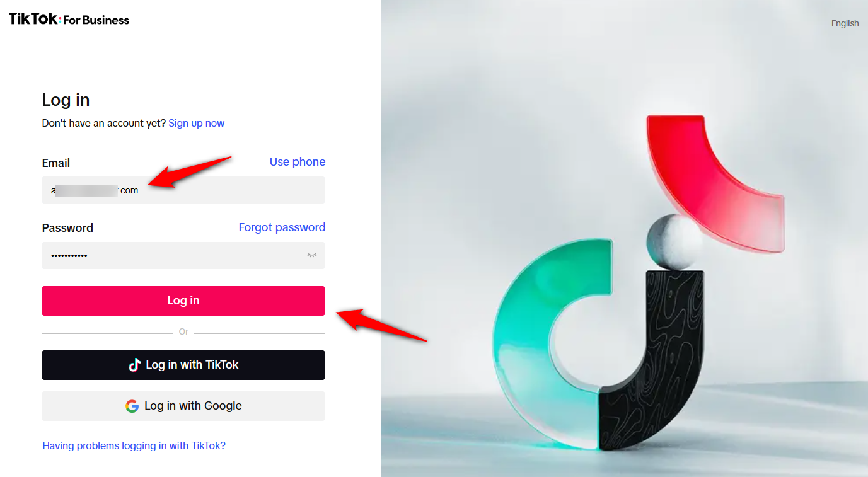Click the Google G icon
This screenshot has width=868, height=477.
pos(132,406)
